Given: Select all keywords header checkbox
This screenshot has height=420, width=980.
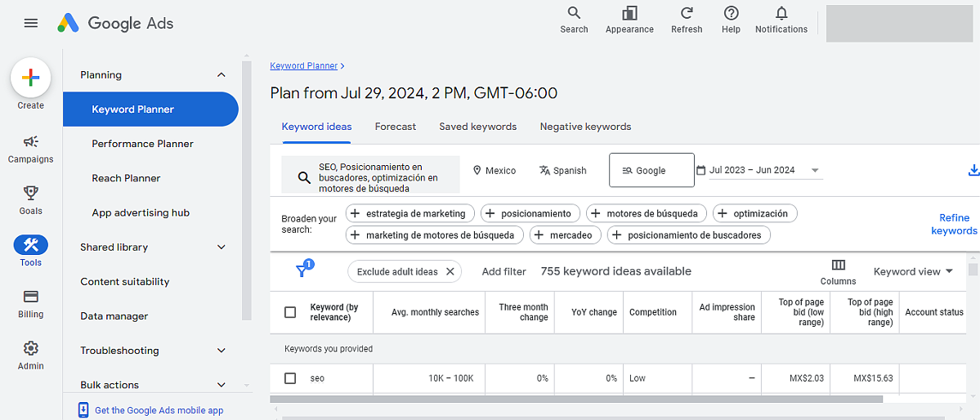Looking at the screenshot, I should tap(290, 312).
